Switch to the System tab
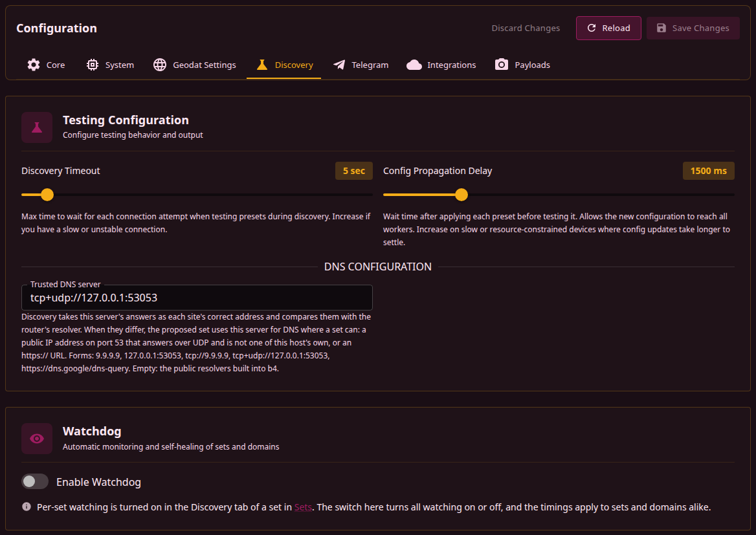The height and width of the screenshot is (535, 756). click(x=111, y=65)
